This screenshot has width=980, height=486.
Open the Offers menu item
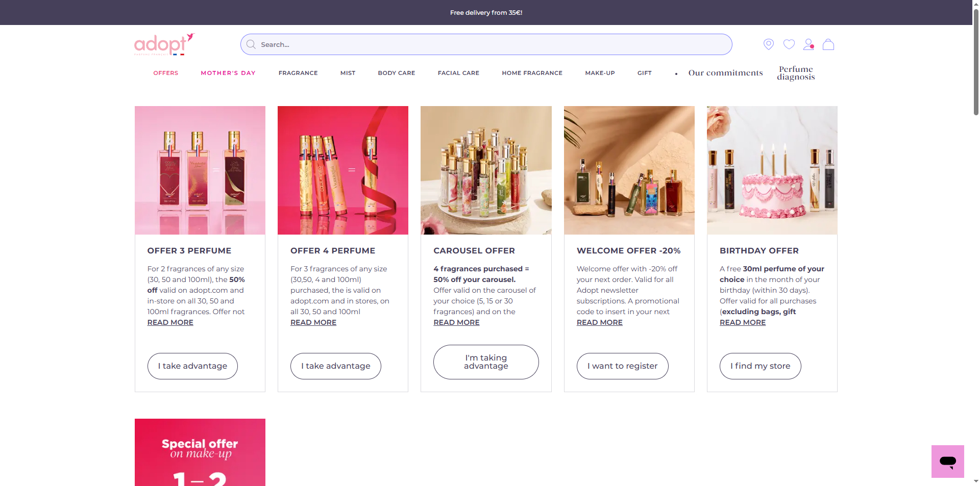(166, 73)
